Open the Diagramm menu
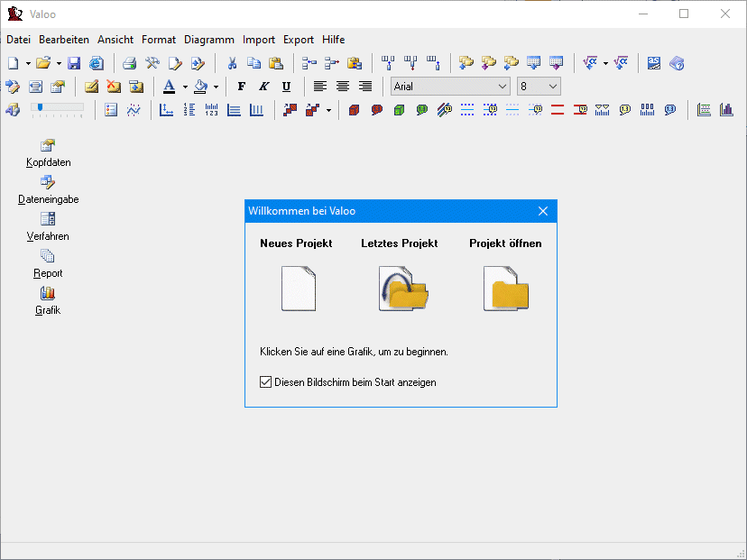 point(209,40)
